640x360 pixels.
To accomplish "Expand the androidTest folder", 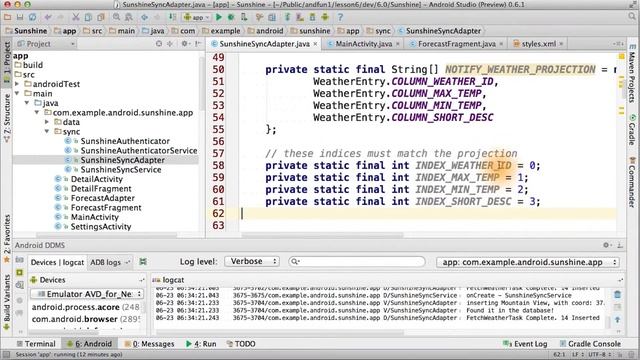I will [x=17, y=84].
